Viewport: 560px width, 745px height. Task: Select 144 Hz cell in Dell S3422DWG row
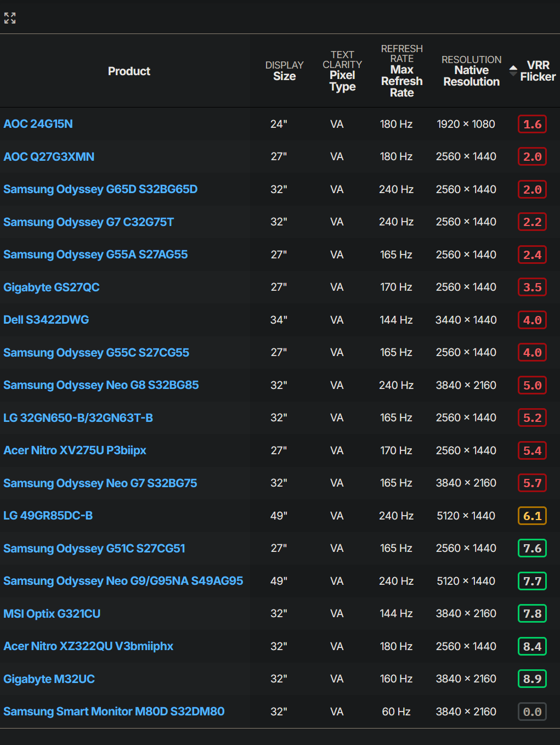coord(396,320)
